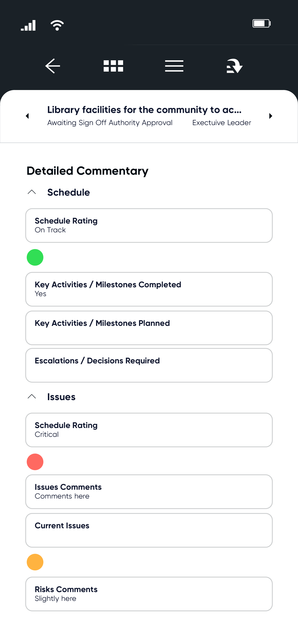Image resolution: width=298 pixels, height=644 pixels.
Task: Open Escalations / Decisions Required field
Action: pos(149,365)
